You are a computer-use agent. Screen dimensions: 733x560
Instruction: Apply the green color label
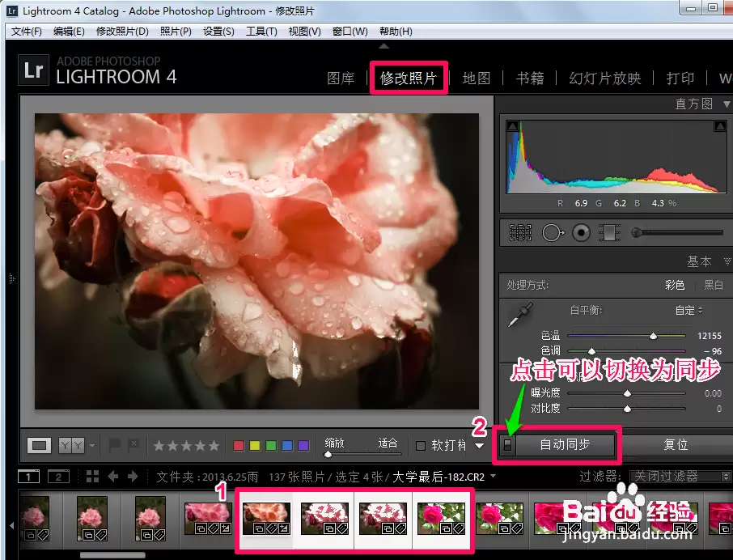click(271, 445)
